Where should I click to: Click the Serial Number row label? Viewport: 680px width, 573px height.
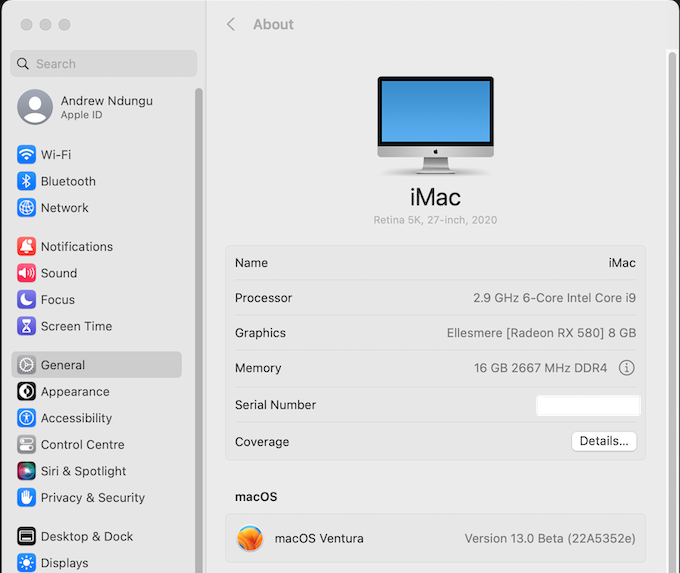(275, 405)
